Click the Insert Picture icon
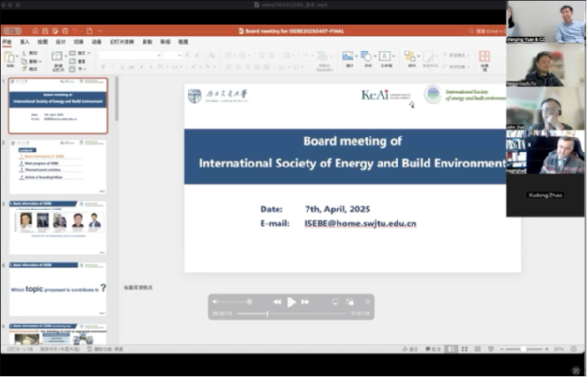 click(348, 56)
